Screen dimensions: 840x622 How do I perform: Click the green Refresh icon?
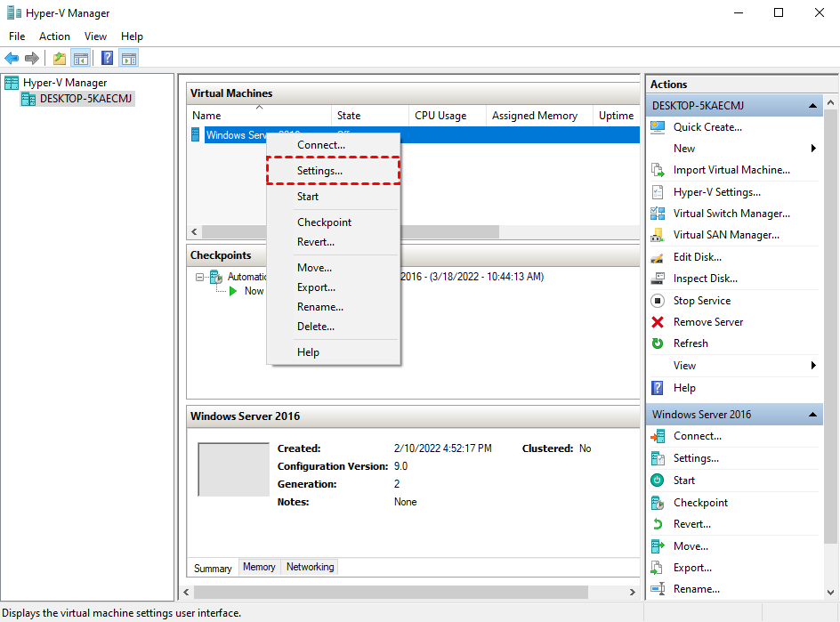pyautogui.click(x=658, y=343)
